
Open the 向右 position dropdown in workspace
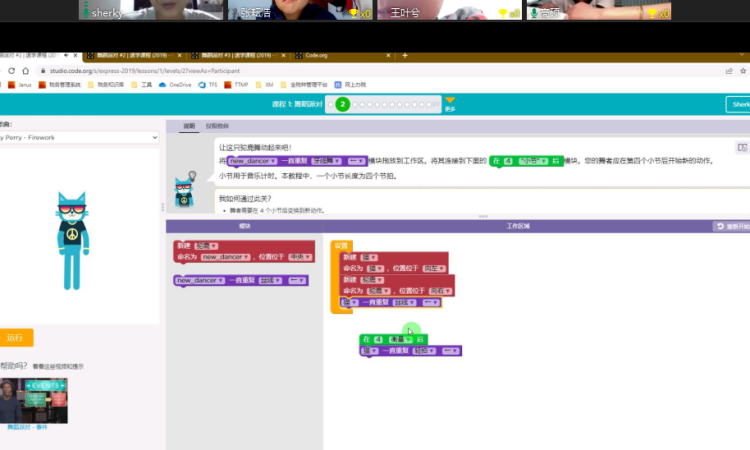tap(441, 291)
